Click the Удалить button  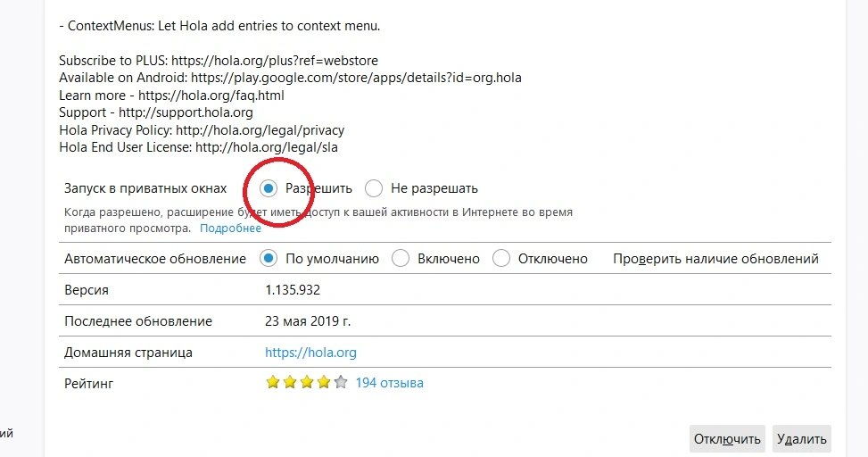tap(802, 439)
